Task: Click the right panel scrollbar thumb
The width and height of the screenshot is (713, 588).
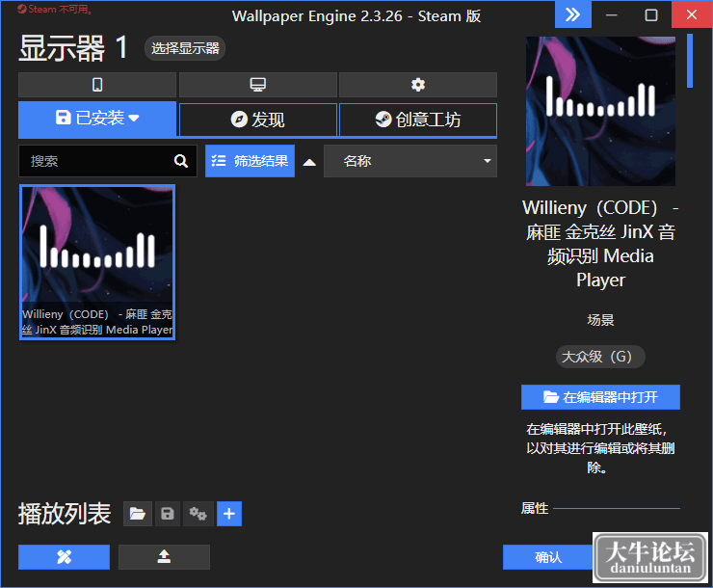Action: [690, 61]
